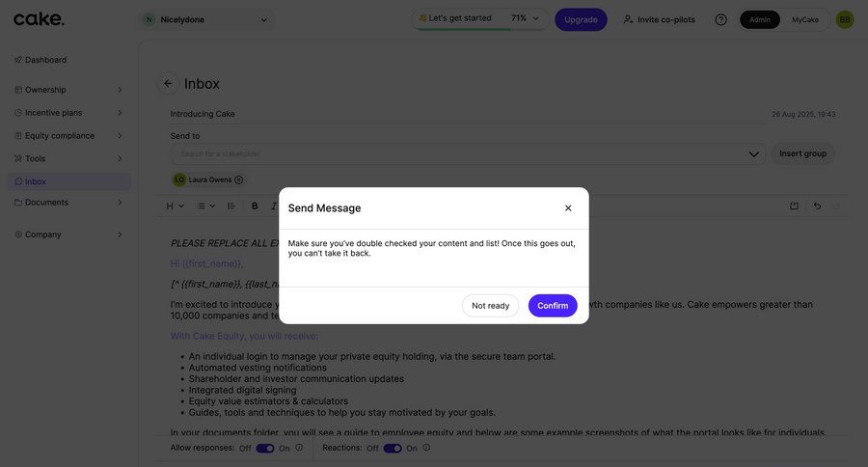Image resolution: width=868 pixels, height=467 pixels.
Task: Toggle the Allow responses switch
Action: coord(264,448)
